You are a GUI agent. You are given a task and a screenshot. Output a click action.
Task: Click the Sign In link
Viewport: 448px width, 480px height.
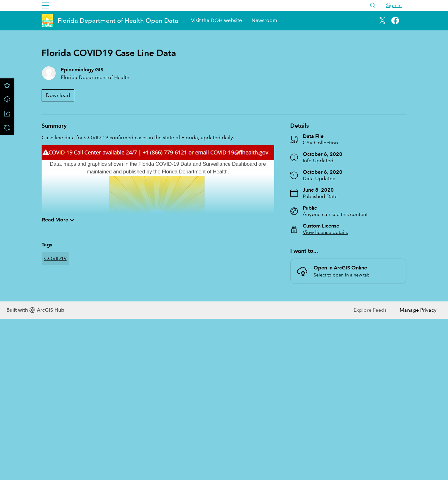394,5
